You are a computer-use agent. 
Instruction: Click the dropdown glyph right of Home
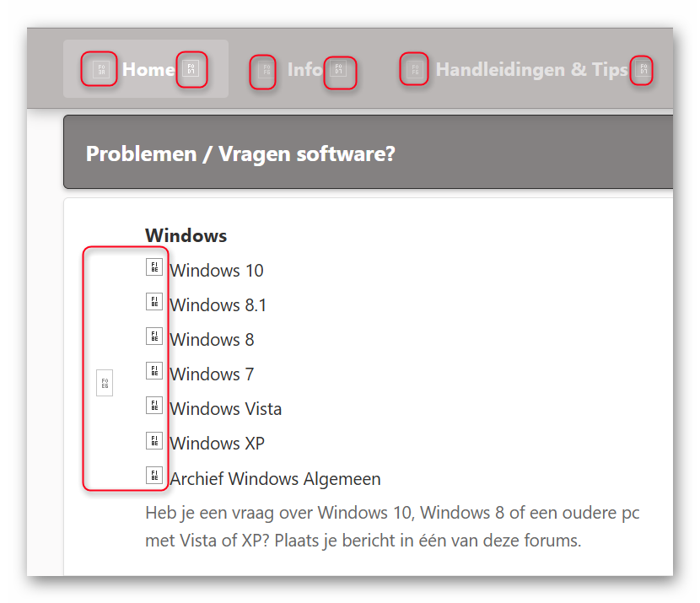point(191,69)
